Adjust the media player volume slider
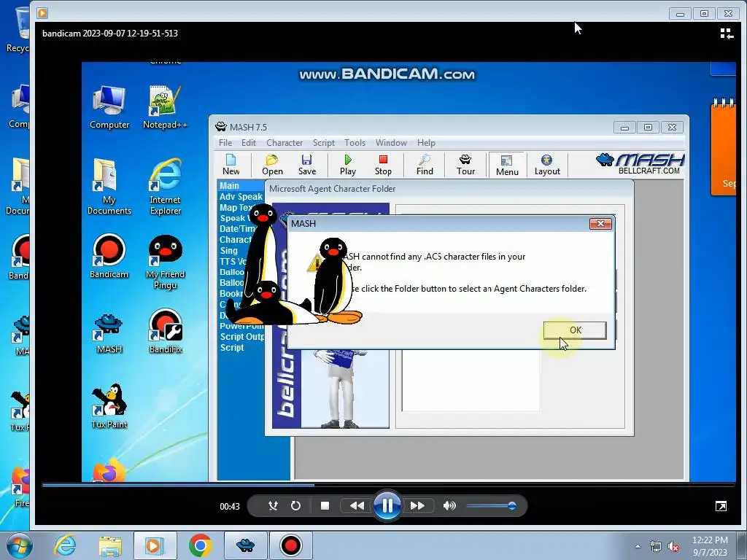Viewport: 747px width, 560px height. tap(492, 506)
